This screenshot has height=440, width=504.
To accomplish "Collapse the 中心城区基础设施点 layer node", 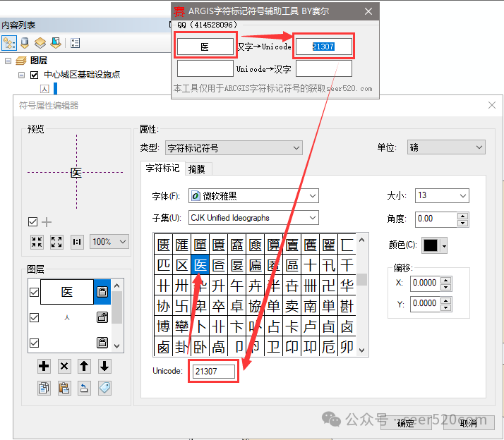I will [22, 75].
